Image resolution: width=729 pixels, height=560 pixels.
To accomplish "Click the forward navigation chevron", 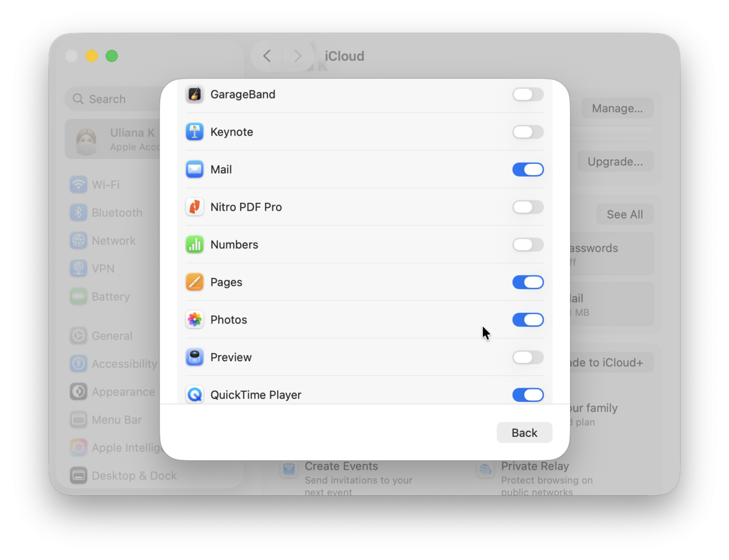I will pos(298,56).
